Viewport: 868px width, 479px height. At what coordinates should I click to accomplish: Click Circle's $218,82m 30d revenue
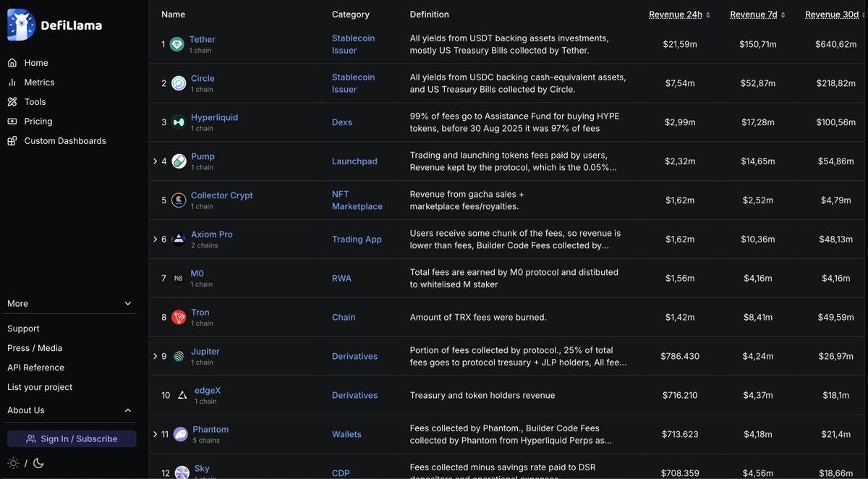pyautogui.click(x=835, y=84)
